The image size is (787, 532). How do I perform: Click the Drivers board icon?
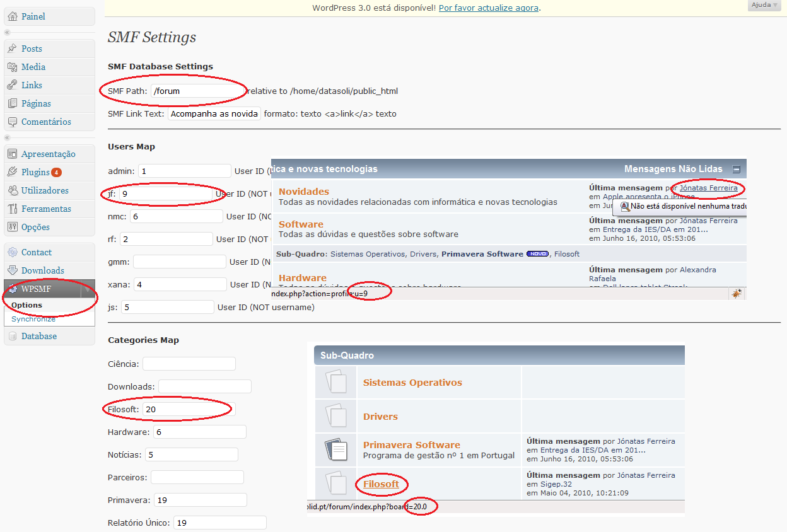(x=336, y=416)
